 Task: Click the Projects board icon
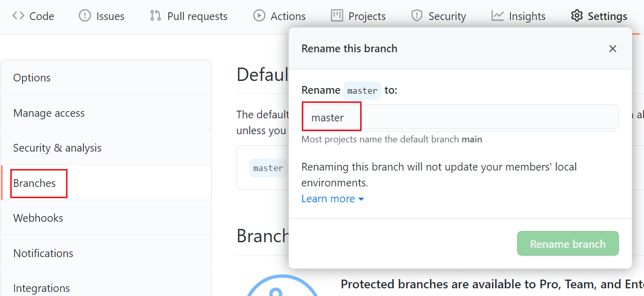click(x=337, y=16)
